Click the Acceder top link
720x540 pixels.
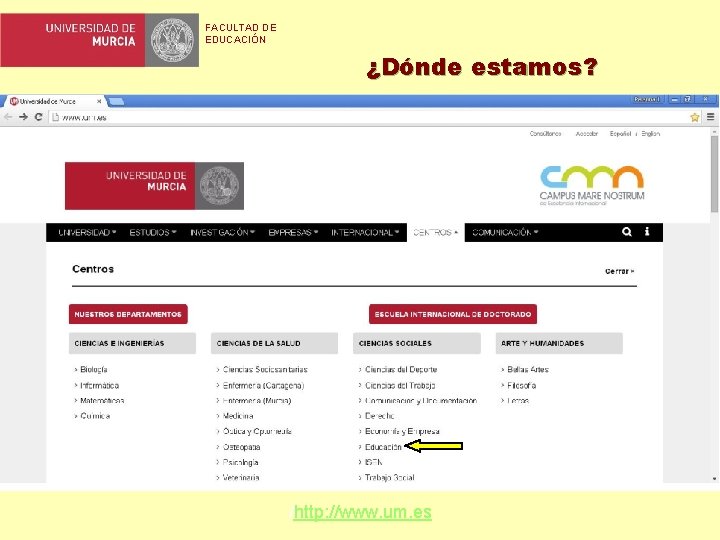click(x=587, y=134)
